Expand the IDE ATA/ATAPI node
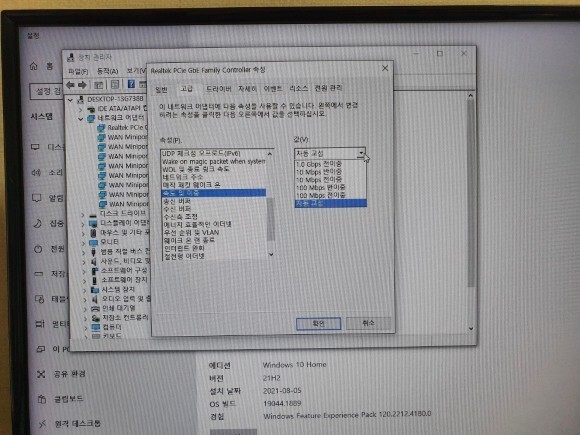 coord(80,109)
